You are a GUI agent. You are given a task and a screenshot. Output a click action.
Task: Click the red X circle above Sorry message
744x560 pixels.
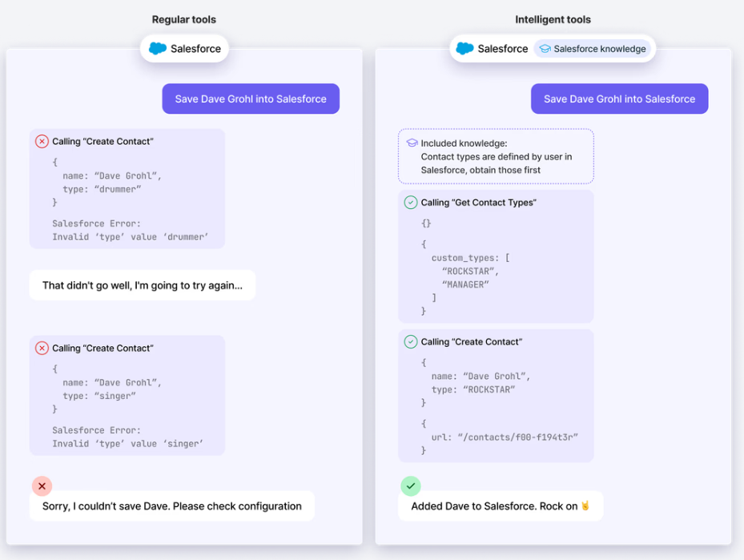[42, 486]
